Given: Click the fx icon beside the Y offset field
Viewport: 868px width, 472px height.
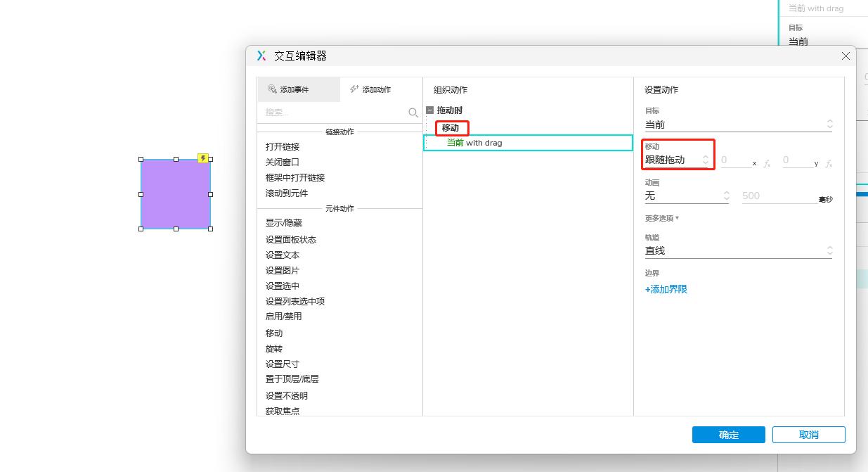Looking at the screenshot, I should point(829,162).
